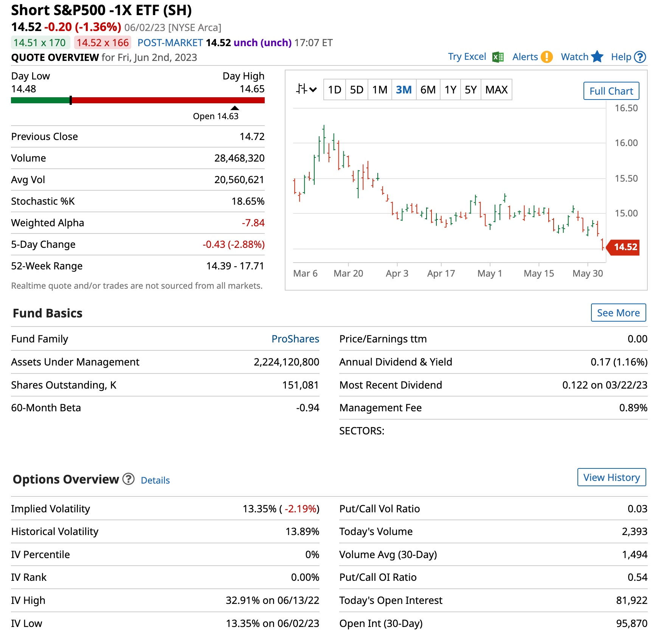Open the Help link text

[x=621, y=57]
